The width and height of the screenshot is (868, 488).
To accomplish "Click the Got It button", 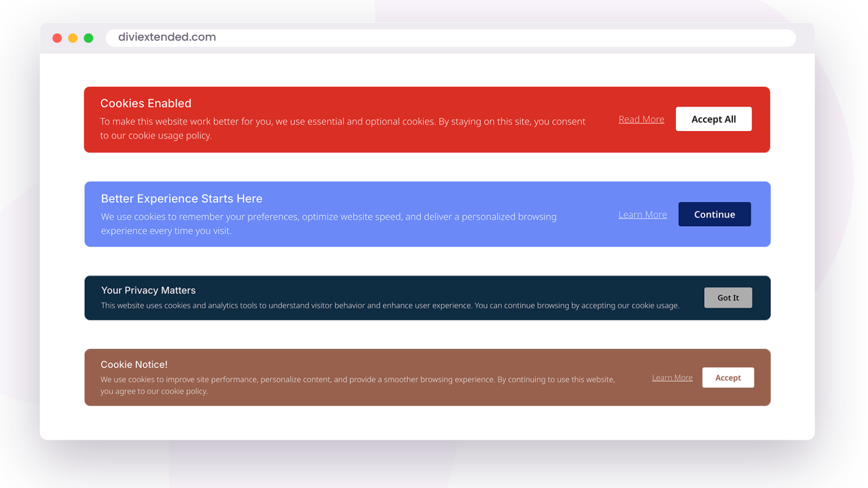I will point(728,298).
